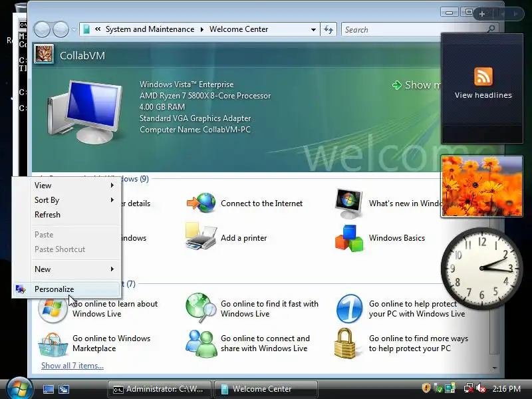532x399 pixels.
Task: Click the large computer illustration
Action: coord(85,112)
